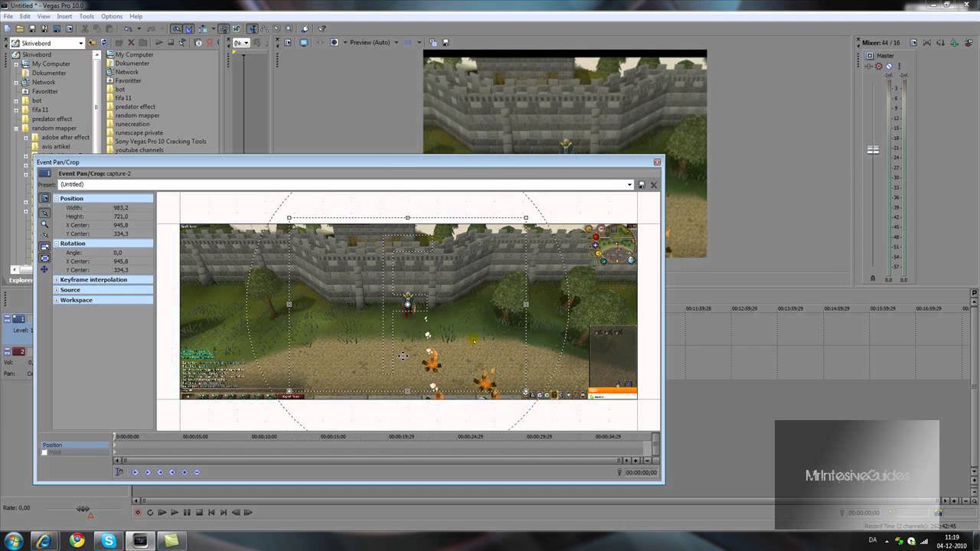Select the Position keyframe row
Viewport: 980px width, 551px height.
(x=75, y=445)
